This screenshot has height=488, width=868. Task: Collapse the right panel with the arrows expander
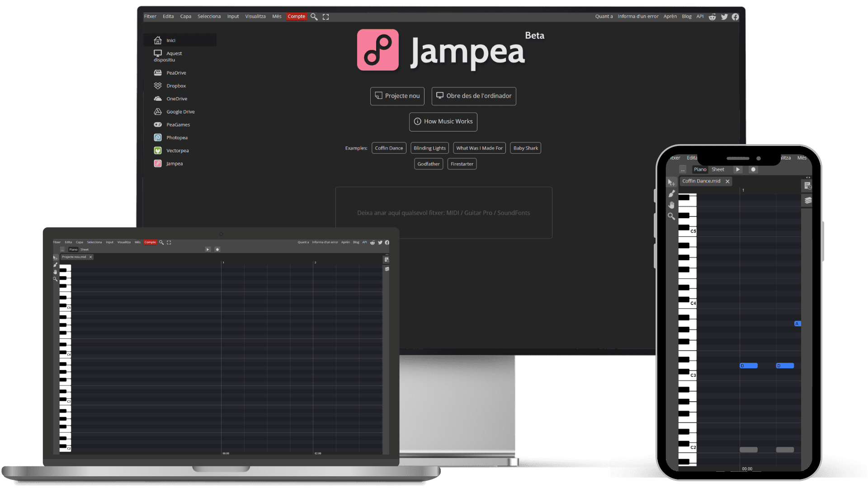click(x=808, y=178)
